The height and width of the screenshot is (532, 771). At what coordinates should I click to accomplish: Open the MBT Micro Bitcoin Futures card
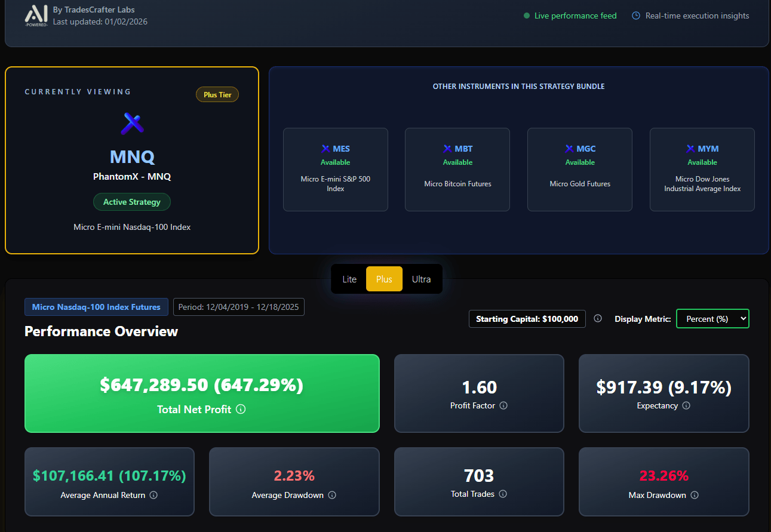pos(457,170)
